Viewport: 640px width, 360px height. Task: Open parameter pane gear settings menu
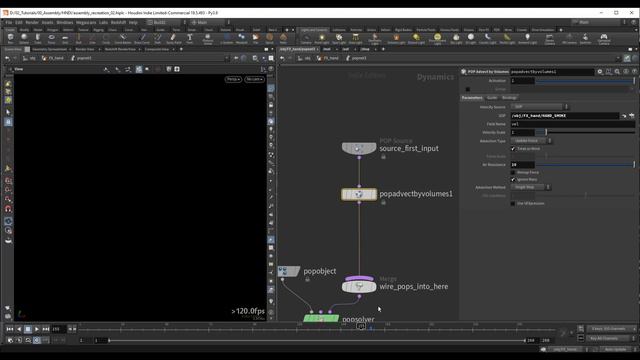click(600, 71)
